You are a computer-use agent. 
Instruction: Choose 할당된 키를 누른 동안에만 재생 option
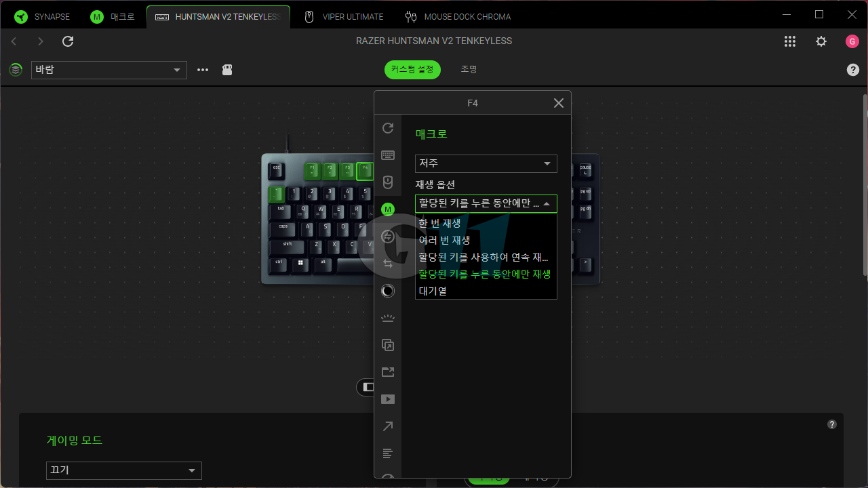486,274
